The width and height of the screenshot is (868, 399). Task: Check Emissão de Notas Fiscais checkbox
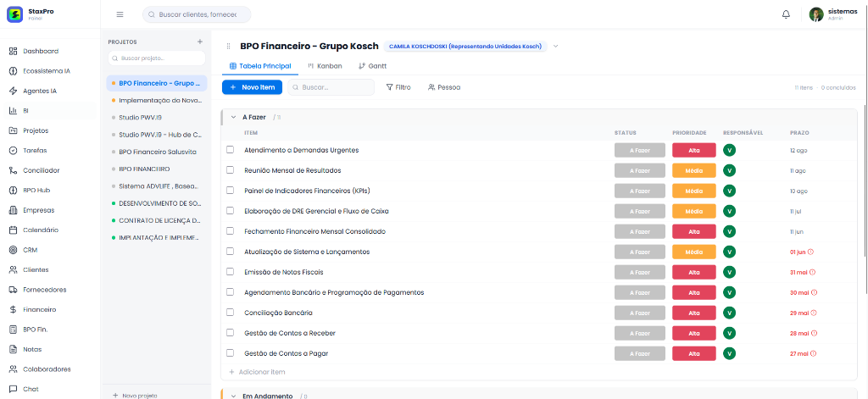pos(231,272)
